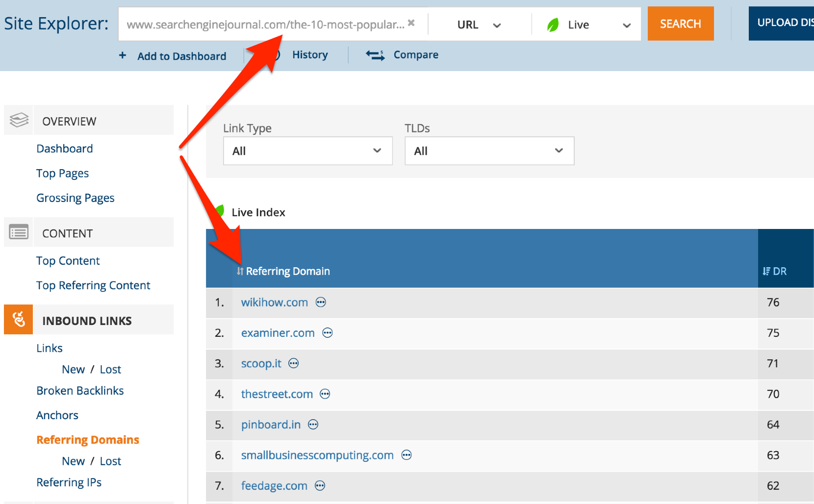Viewport: 814px width, 504px height.
Task: Open the more options icon next to smallbusinesscomputing.com
Action: [407, 455]
